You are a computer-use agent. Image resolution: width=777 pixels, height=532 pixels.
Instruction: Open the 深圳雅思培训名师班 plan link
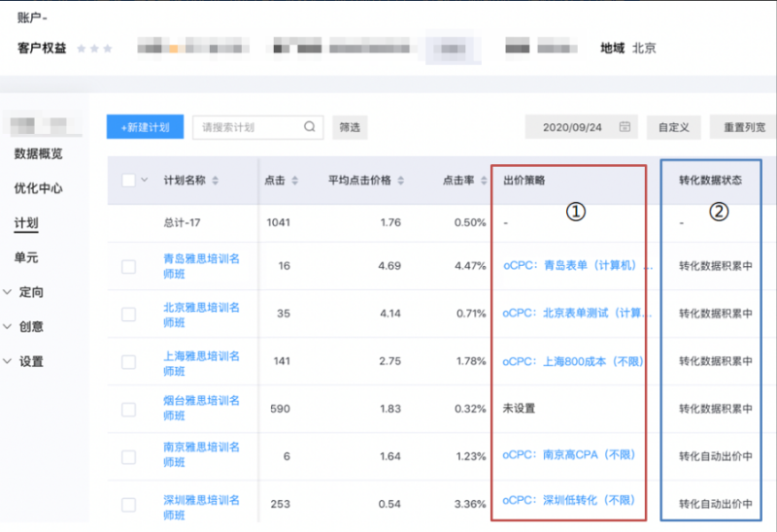click(201, 507)
